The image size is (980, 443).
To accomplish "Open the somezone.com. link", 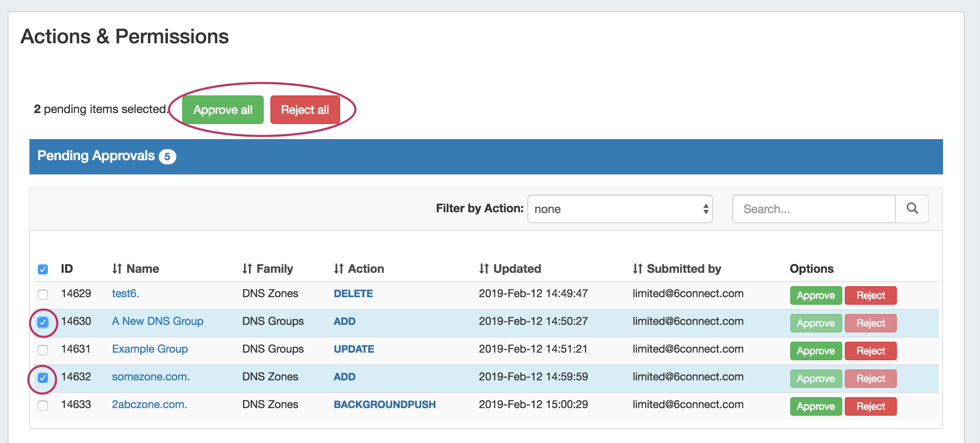I will tap(151, 377).
